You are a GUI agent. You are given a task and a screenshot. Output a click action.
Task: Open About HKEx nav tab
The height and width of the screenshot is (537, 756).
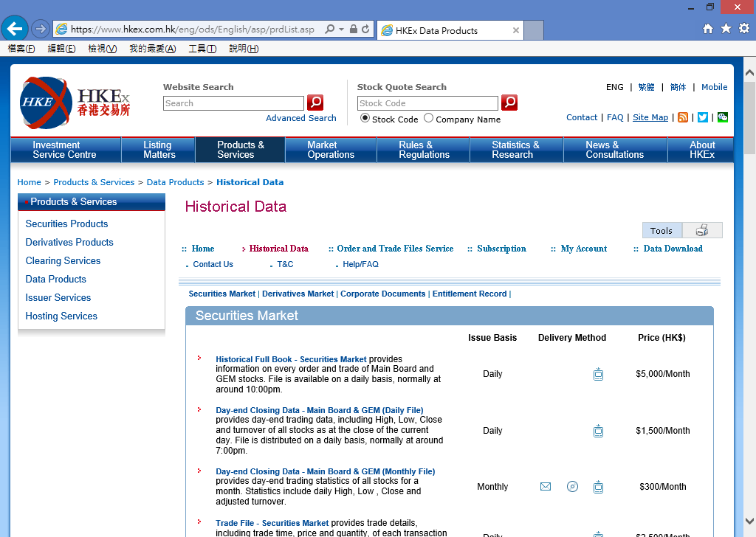(701, 150)
